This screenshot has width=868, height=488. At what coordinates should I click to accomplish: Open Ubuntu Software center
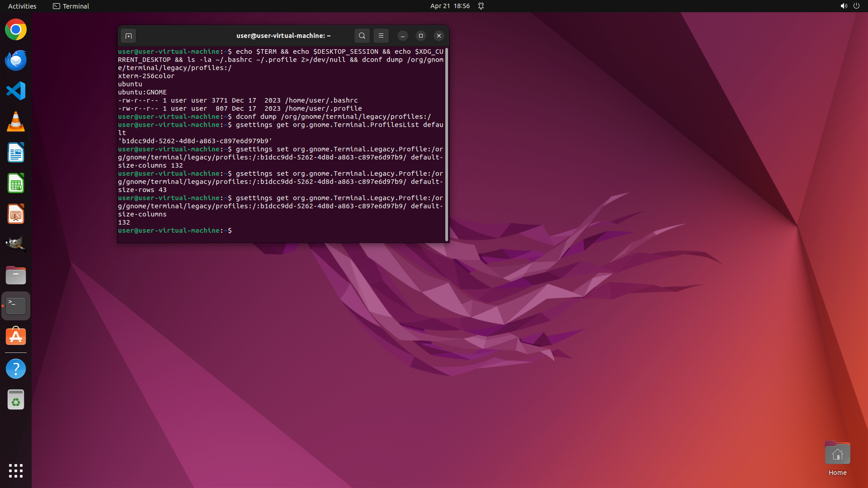pos(16,337)
